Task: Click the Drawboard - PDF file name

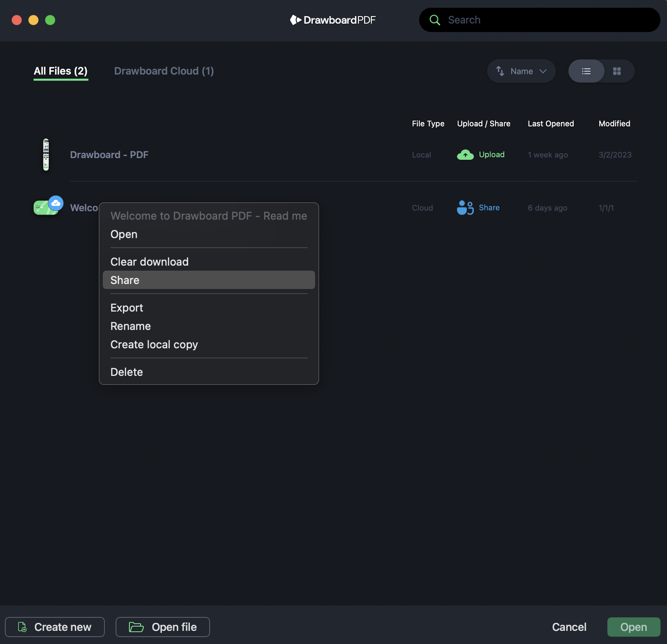Action: point(109,155)
